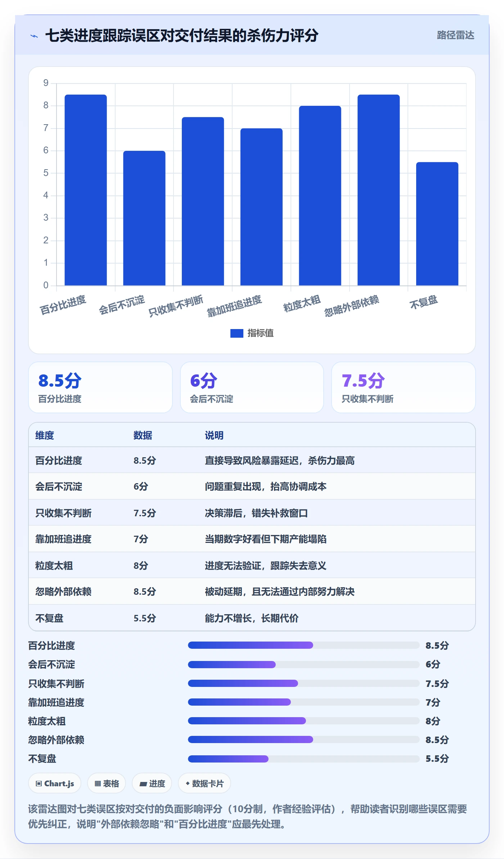
Task: Click the 粒度太粗 progress bar
Action: 304,721
